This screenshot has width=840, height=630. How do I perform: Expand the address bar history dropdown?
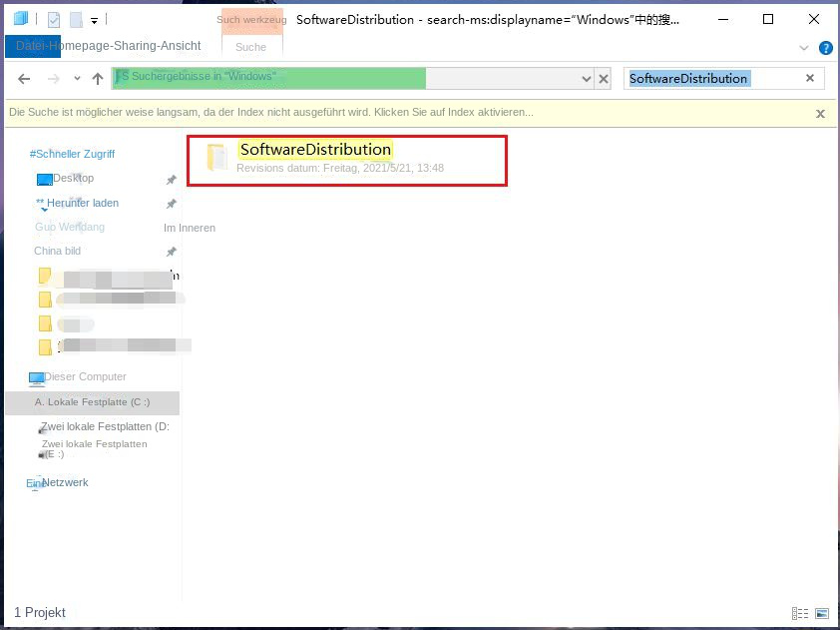tap(587, 79)
